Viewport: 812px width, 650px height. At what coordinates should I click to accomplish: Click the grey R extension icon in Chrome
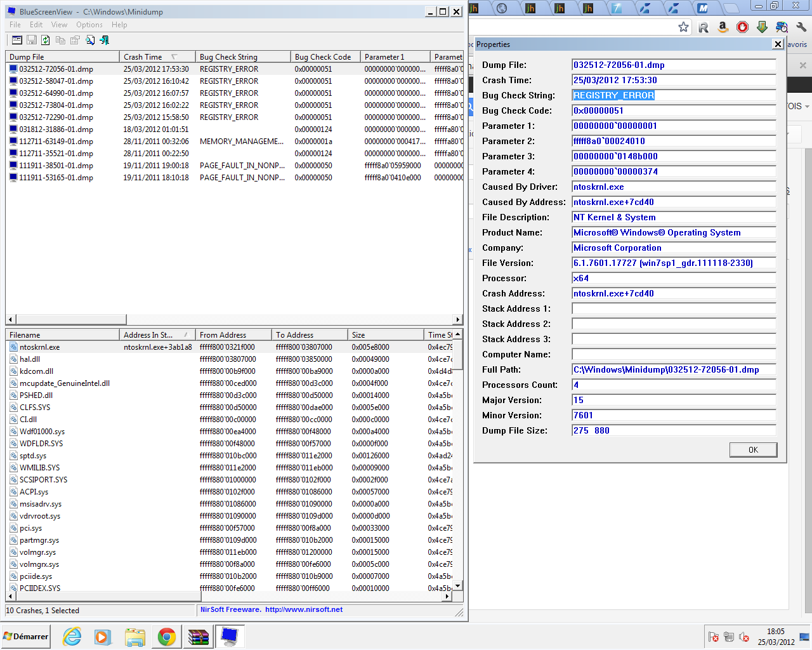pos(704,27)
